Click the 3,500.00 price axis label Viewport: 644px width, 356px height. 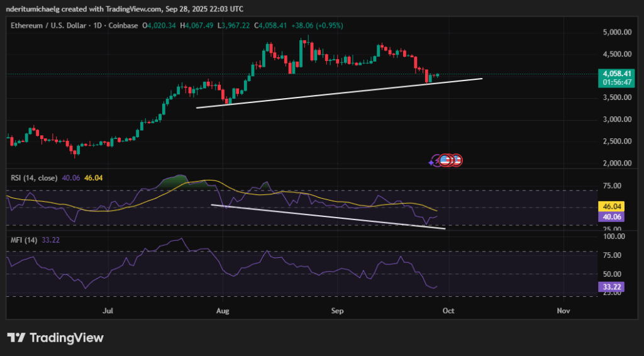pos(617,97)
